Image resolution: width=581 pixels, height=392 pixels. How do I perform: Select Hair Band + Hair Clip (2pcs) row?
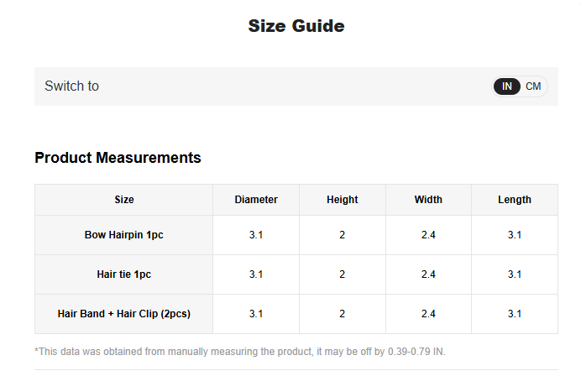point(124,314)
